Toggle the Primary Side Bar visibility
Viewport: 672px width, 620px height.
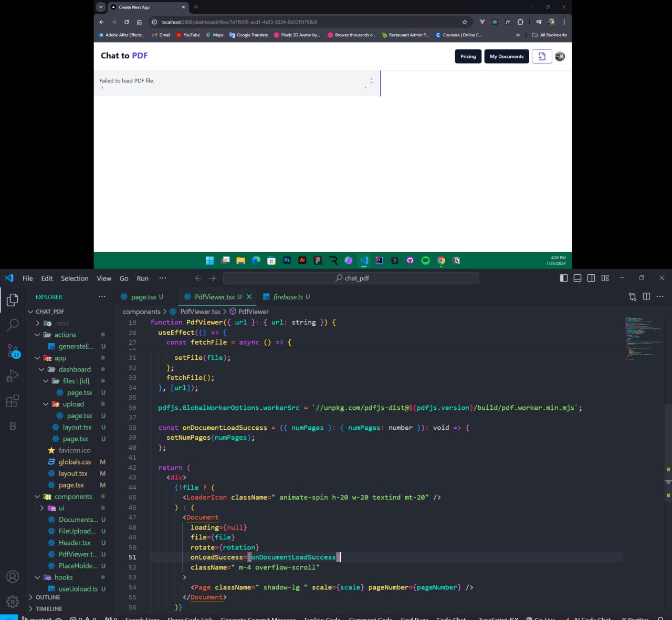pos(563,278)
